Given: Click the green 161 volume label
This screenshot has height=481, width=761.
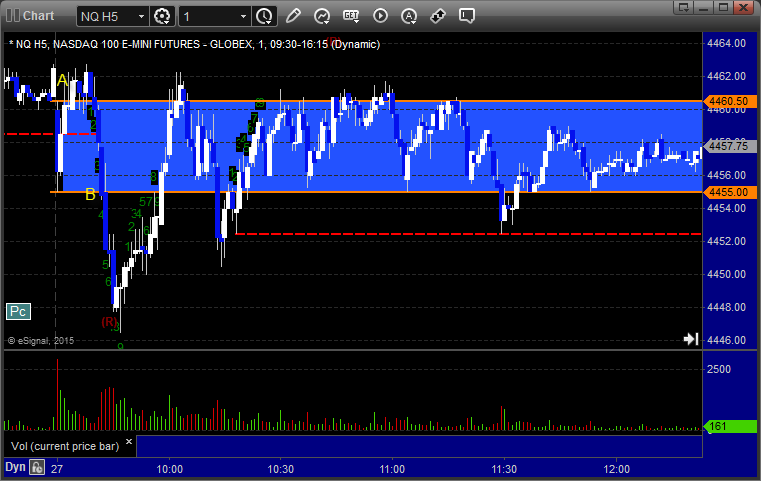Looking at the screenshot, I should coord(729,426).
